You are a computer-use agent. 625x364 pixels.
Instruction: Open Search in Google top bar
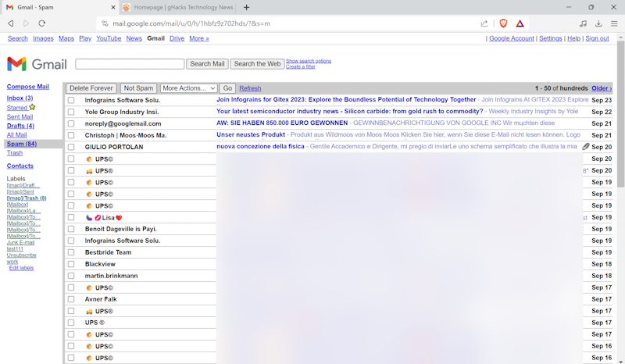(x=18, y=38)
